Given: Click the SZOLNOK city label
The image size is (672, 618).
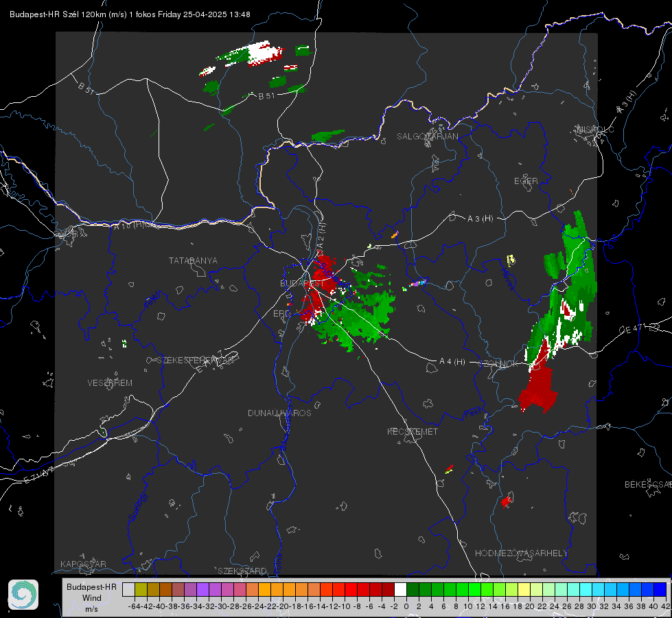Looking at the screenshot, I should pyautogui.click(x=499, y=364).
